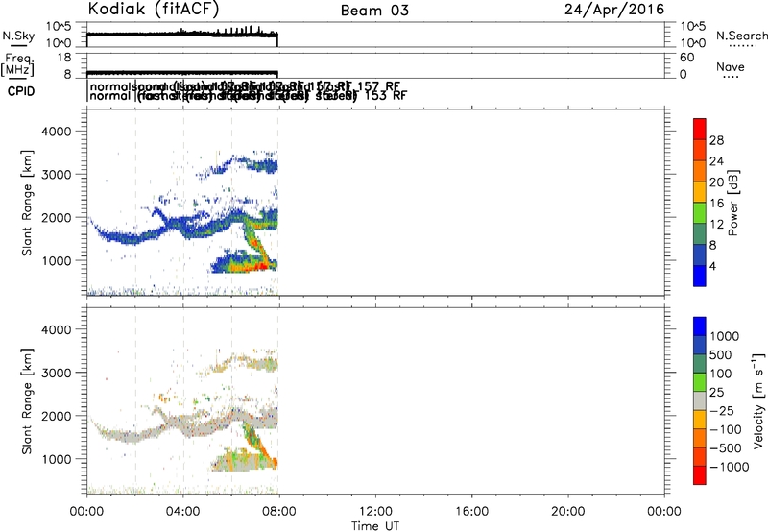Click the "20:00" time axis label
Viewport: 768px width, 532px height.
tap(568, 512)
